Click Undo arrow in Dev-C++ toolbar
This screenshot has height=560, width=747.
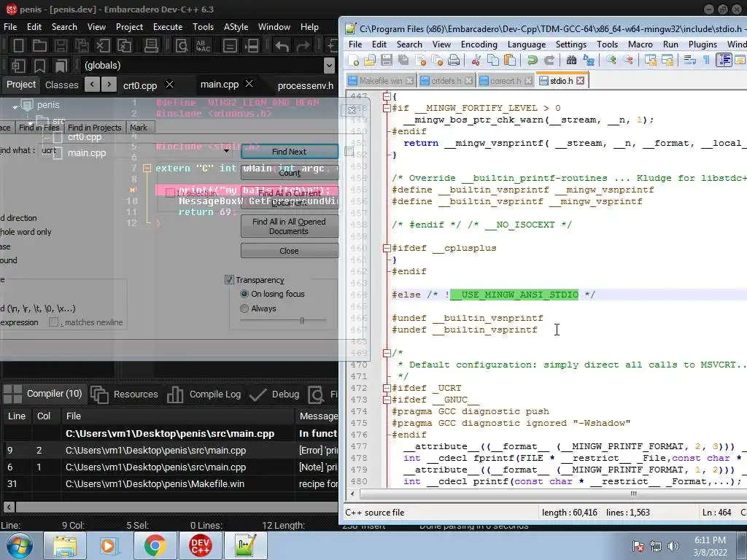282,46
